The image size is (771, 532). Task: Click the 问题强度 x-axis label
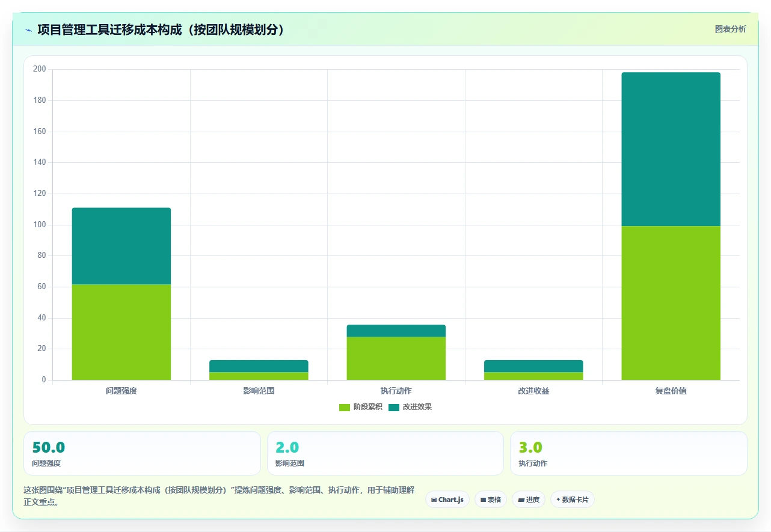[x=121, y=391]
